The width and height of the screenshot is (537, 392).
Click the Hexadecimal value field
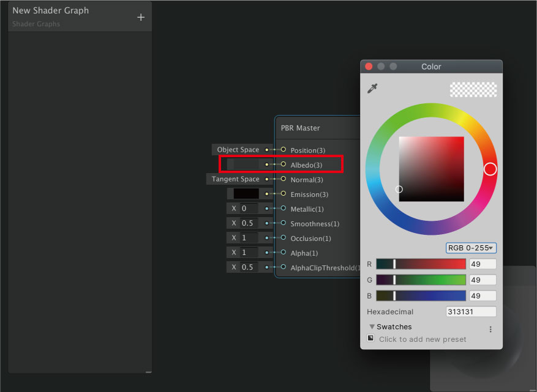click(x=471, y=312)
